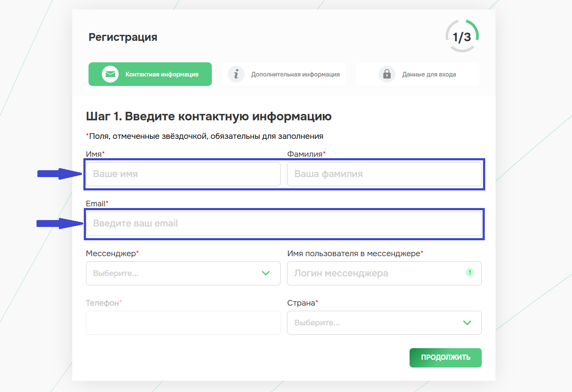
Task: Click the Имя пользователя в мессенджере label
Action: [x=355, y=254]
